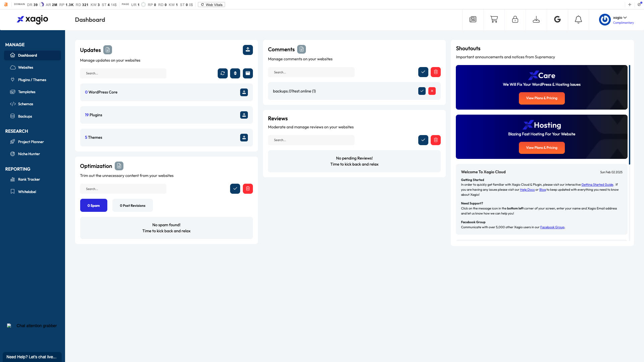Click the Complimentary plan label
The width and height of the screenshot is (644, 362).
point(623,23)
